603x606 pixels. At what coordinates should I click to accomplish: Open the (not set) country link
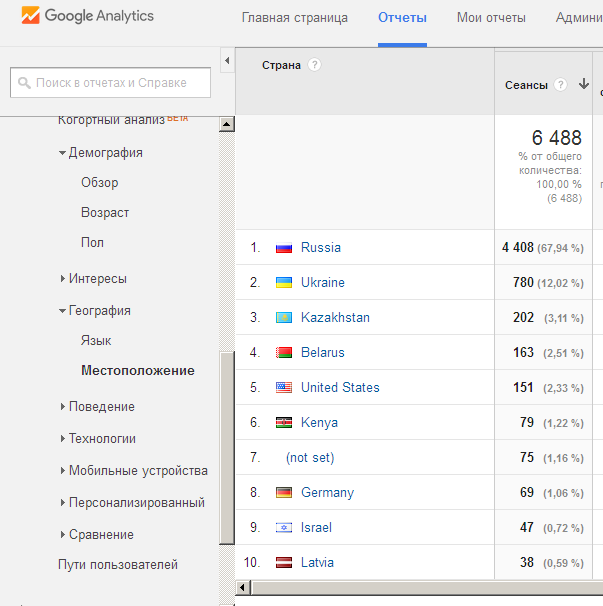pyautogui.click(x=310, y=458)
